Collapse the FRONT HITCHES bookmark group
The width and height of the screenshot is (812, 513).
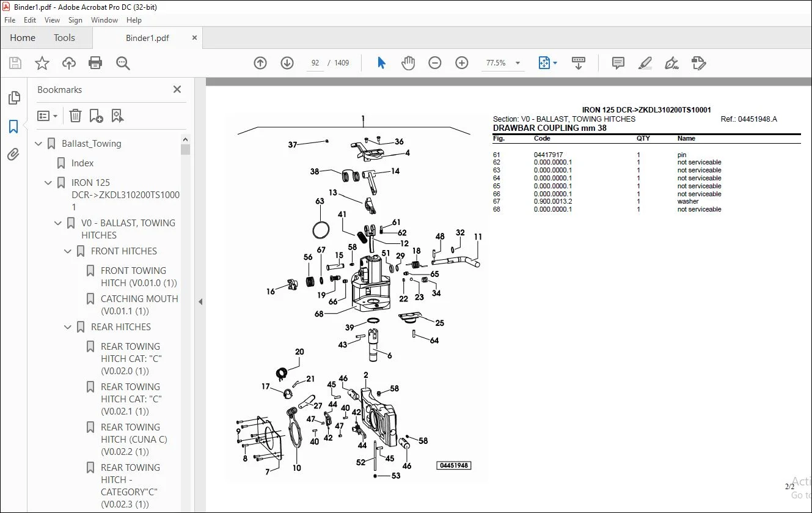[68, 251]
